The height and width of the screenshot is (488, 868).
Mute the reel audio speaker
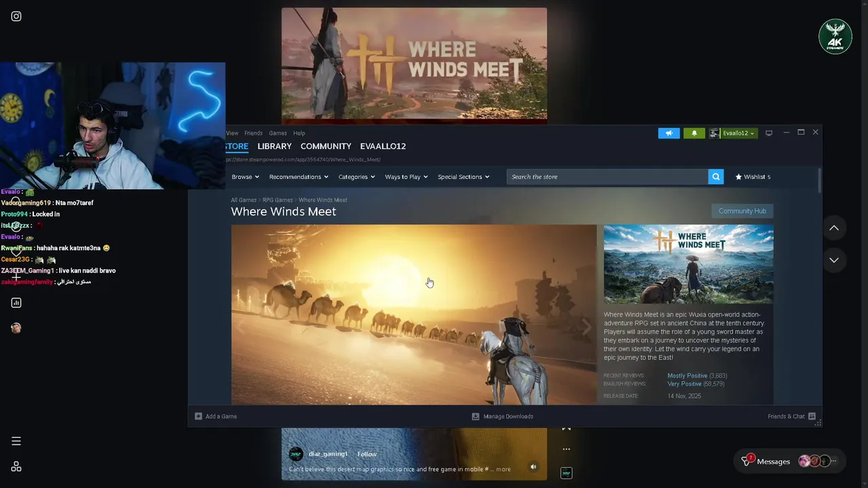533,466
